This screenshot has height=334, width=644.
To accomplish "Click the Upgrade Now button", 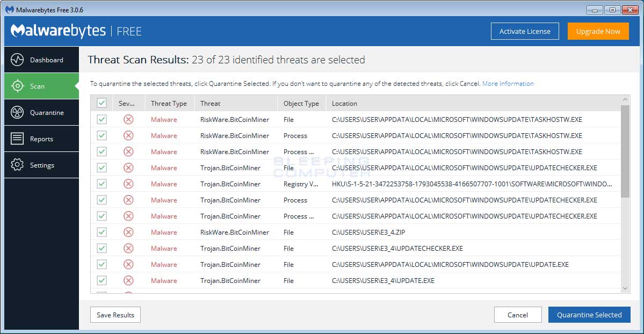I will pos(598,31).
